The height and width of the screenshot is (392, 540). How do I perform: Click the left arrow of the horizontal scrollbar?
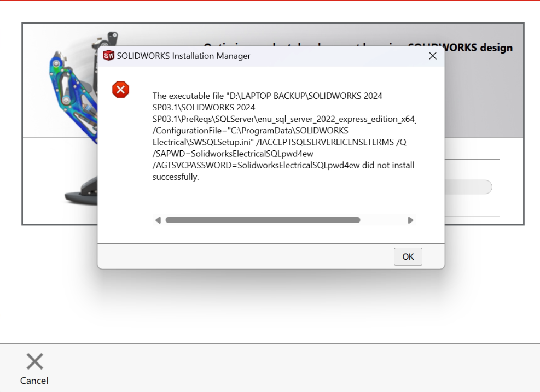158,220
